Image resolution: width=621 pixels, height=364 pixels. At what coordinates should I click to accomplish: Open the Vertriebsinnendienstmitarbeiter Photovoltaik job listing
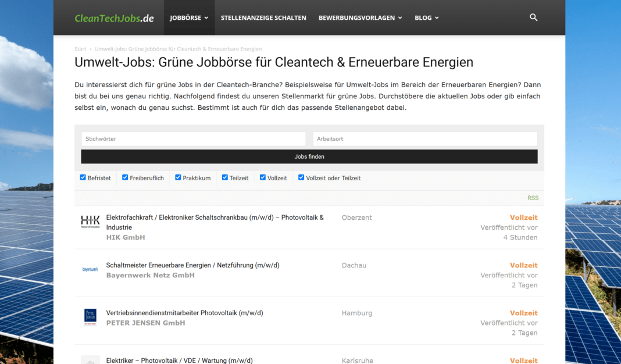[x=184, y=313]
